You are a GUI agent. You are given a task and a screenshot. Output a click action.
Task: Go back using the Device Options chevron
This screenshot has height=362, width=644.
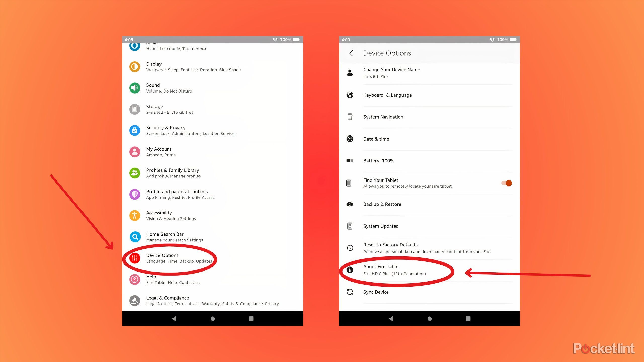351,53
